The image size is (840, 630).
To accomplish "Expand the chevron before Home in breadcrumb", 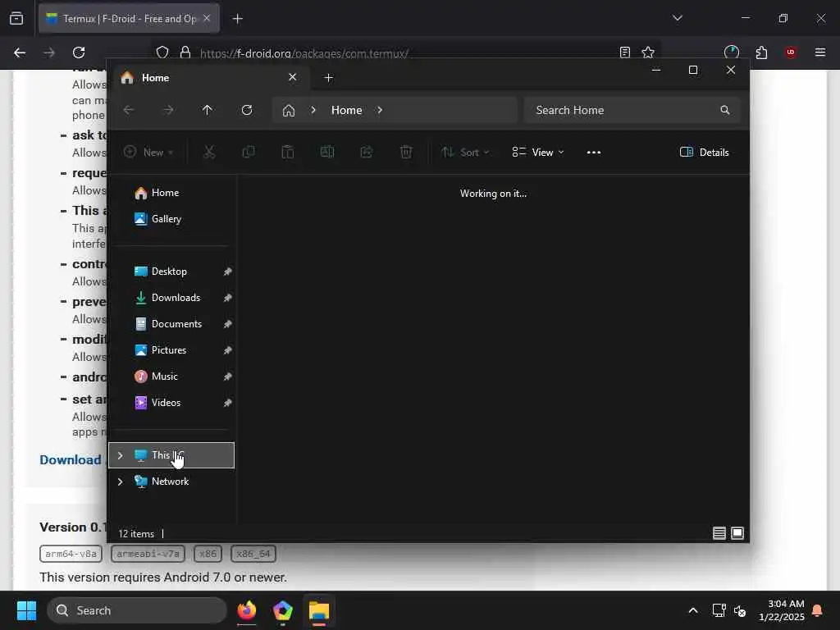I will [x=313, y=110].
